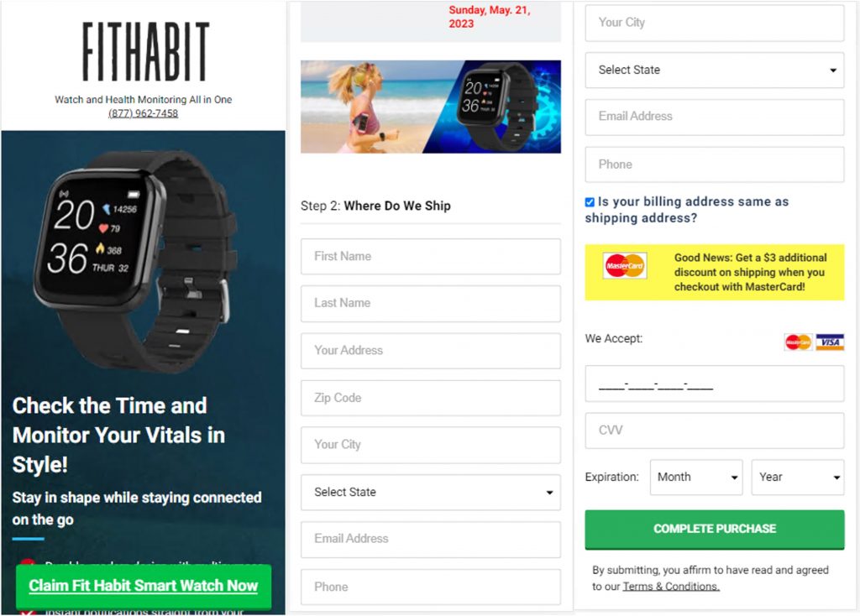The height and width of the screenshot is (616, 860).
Task: Open the Terms & Conditions link
Action: (x=671, y=587)
